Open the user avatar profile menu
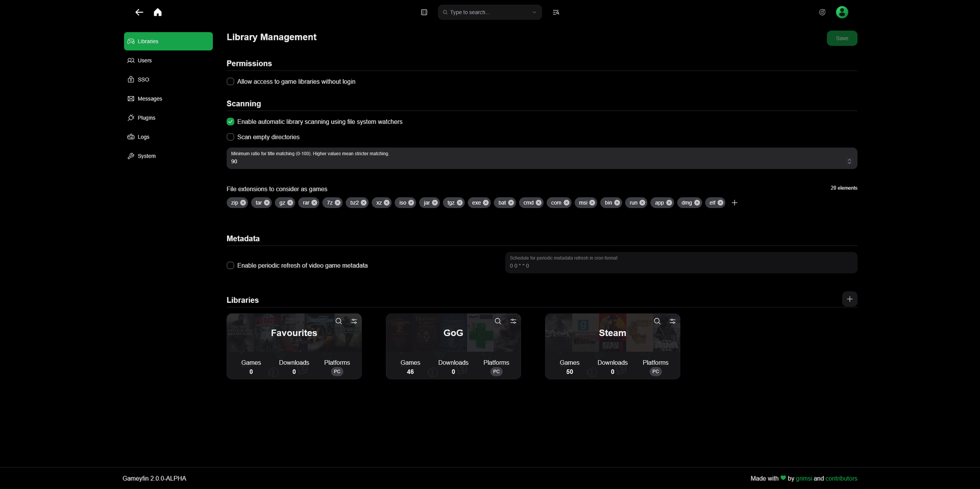This screenshot has height=489, width=980. tap(842, 12)
